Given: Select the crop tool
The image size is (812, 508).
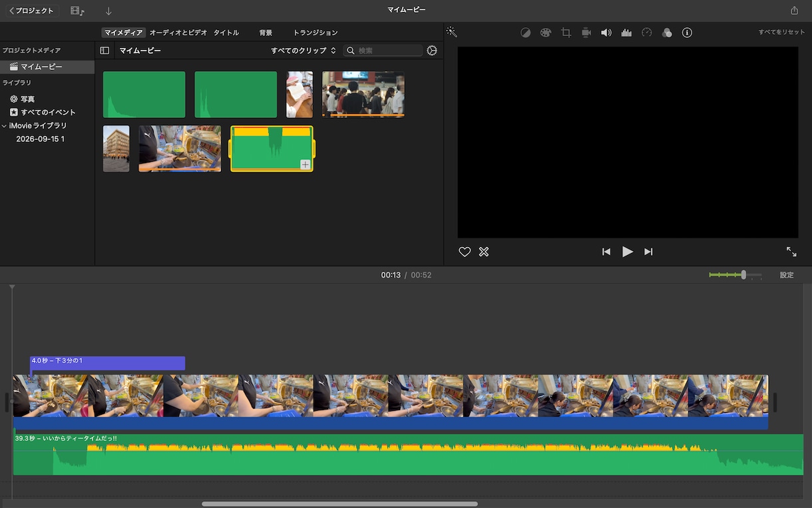Looking at the screenshot, I should 566,33.
